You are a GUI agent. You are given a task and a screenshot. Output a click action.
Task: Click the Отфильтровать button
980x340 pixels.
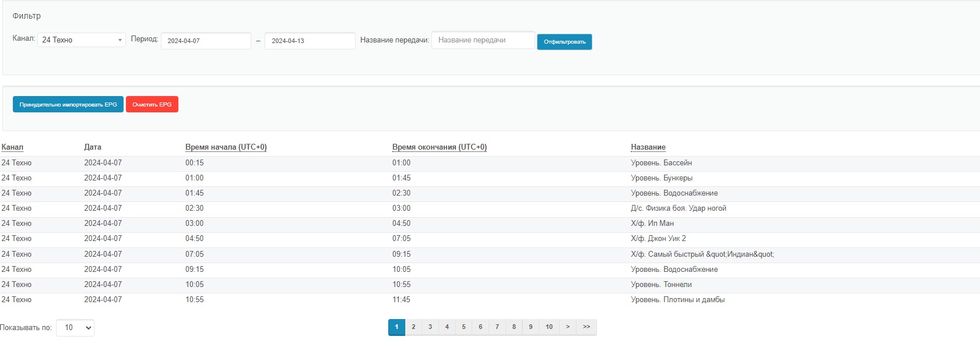click(x=564, y=42)
